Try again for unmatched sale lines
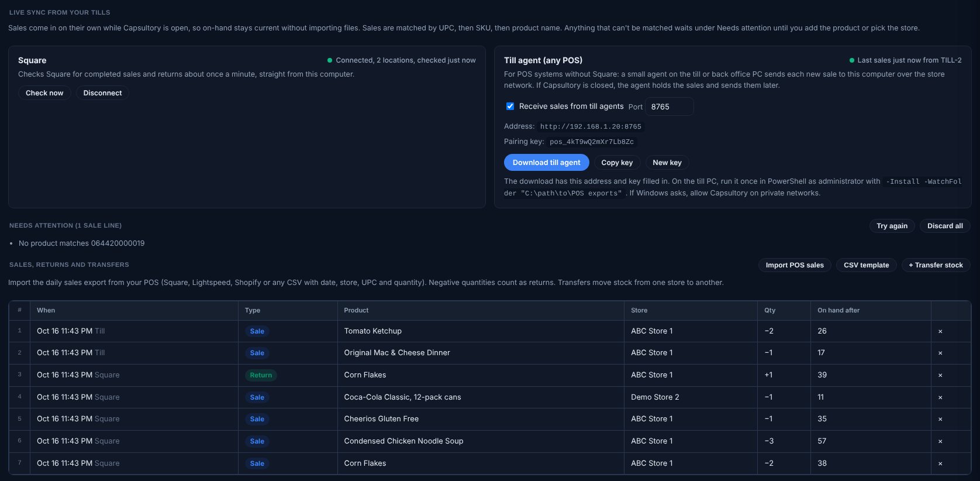This screenshot has height=481, width=980. [892, 226]
